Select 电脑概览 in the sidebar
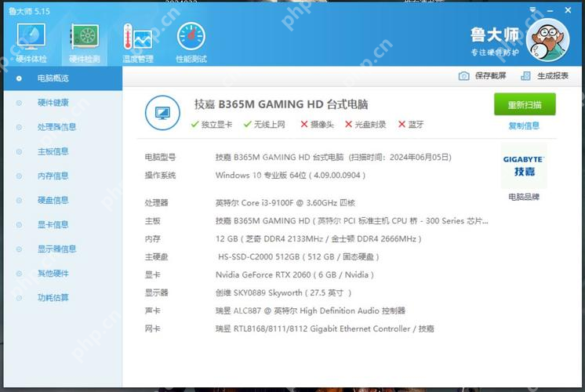The height and width of the screenshot is (392, 585). pyautogui.click(x=63, y=78)
